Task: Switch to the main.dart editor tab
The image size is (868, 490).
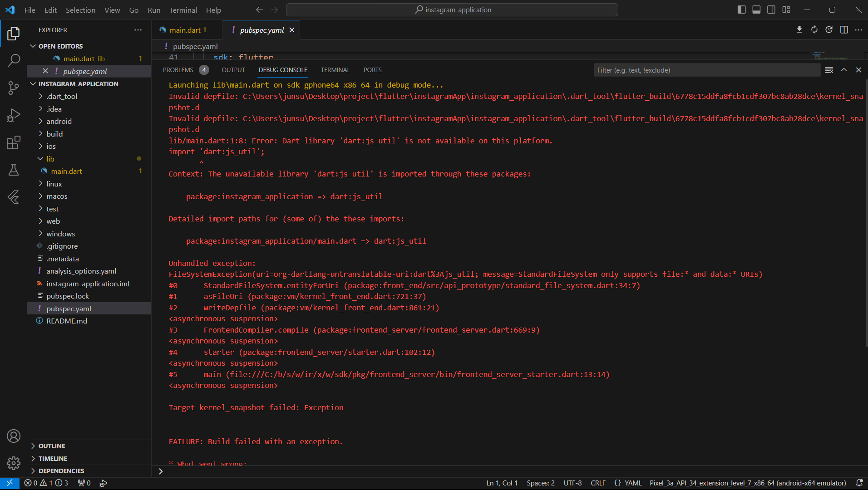Action: click(x=187, y=30)
